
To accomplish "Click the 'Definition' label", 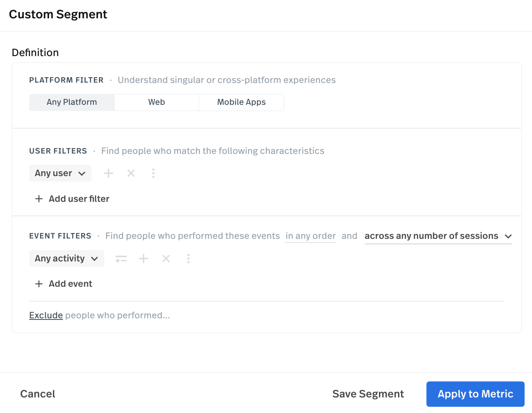I will [35, 53].
